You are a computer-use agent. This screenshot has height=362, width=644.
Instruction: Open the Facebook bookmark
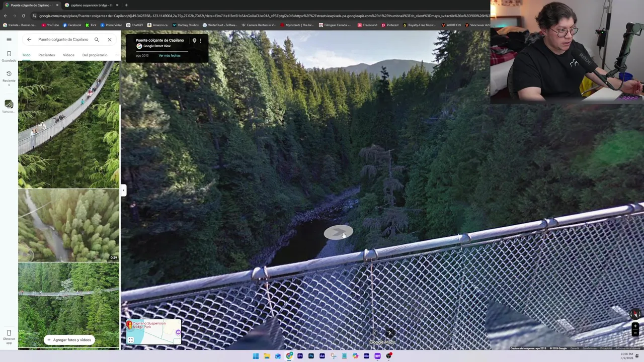pos(71,25)
